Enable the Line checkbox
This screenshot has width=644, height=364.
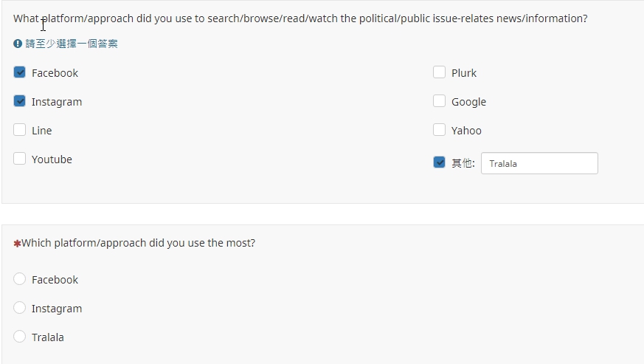coord(20,130)
